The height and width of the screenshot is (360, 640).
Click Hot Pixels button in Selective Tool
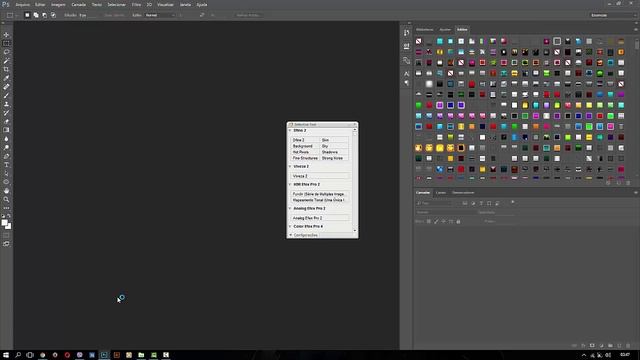click(305, 152)
